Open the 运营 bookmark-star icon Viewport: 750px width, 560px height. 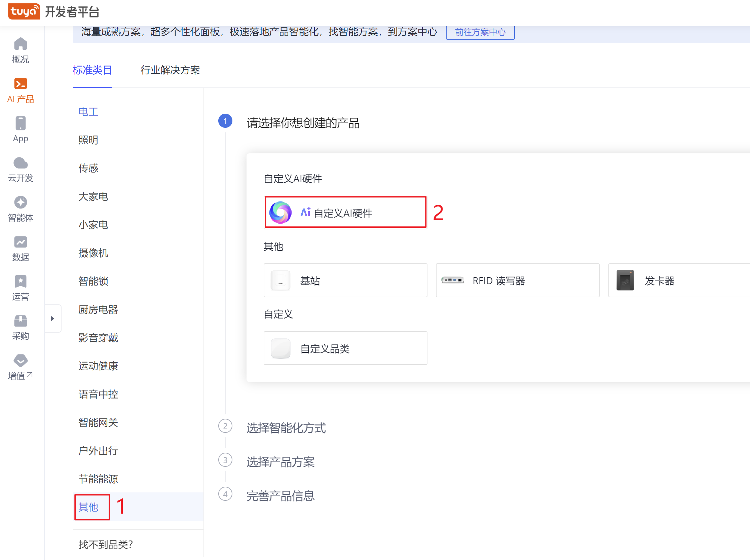point(20,282)
